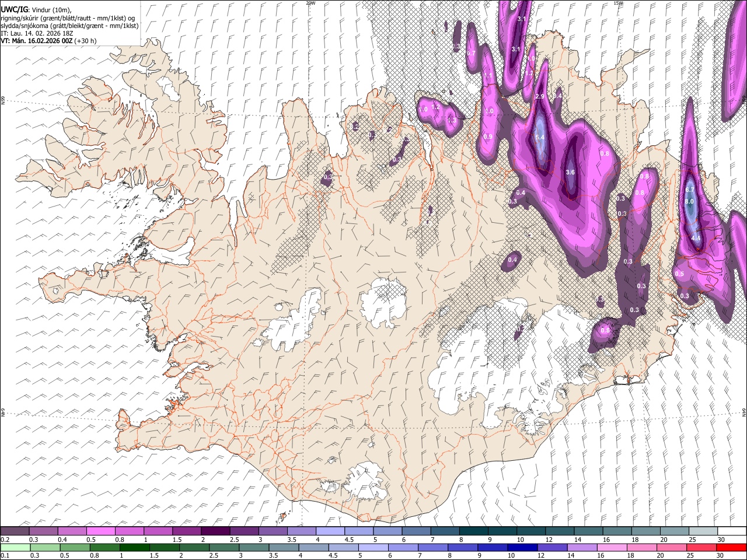
Task: Select the dark teal 8–9 snow legend swatch
Action: point(473,531)
